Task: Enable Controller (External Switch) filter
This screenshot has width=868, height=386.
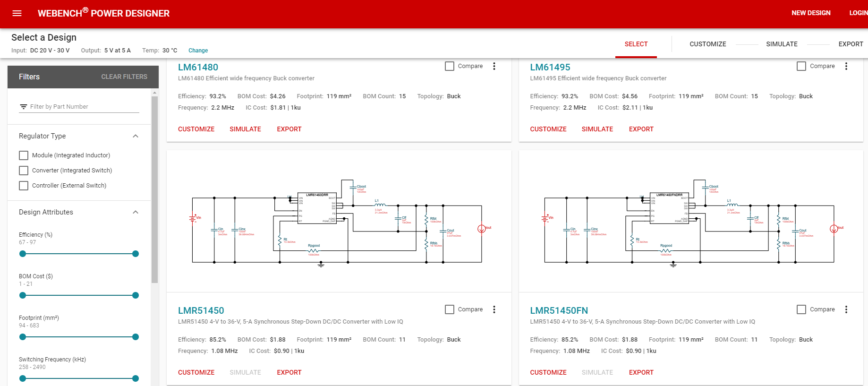Action: click(x=24, y=186)
